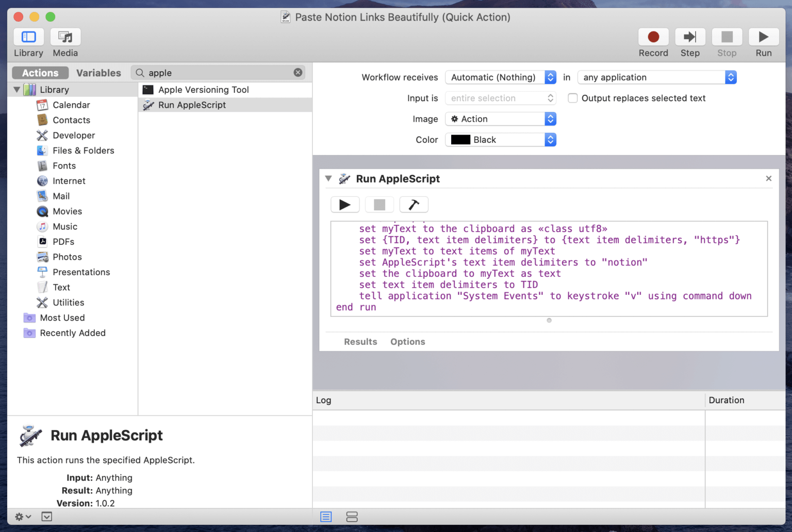Switch log panel to list view

[326, 517]
